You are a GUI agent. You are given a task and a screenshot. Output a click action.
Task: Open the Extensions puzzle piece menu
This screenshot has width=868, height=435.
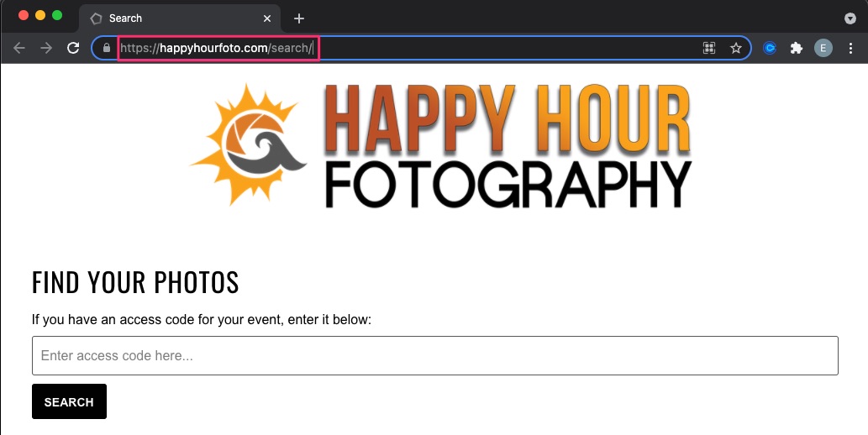point(796,48)
